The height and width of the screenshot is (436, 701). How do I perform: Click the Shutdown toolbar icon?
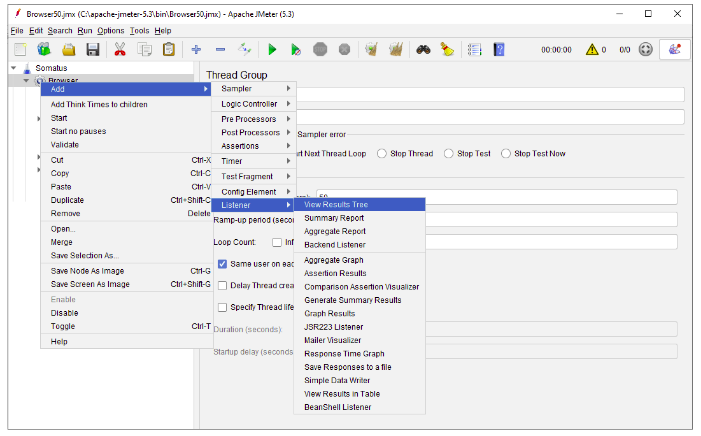(x=344, y=49)
